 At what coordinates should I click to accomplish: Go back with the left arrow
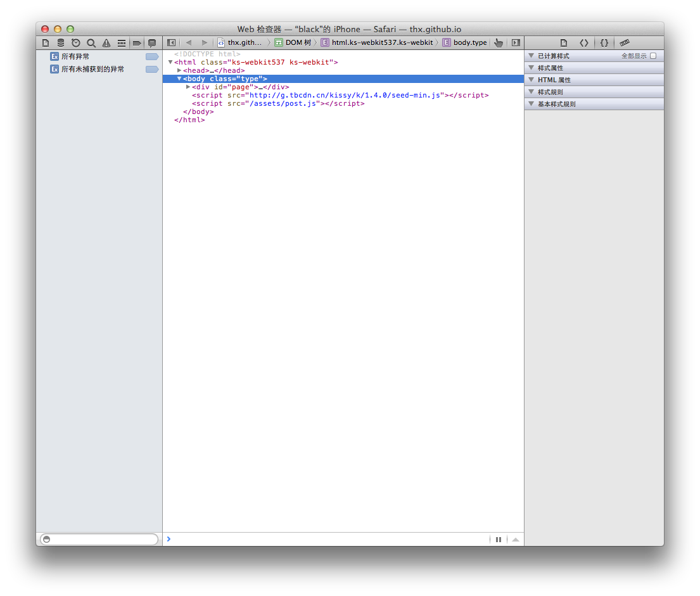(189, 43)
